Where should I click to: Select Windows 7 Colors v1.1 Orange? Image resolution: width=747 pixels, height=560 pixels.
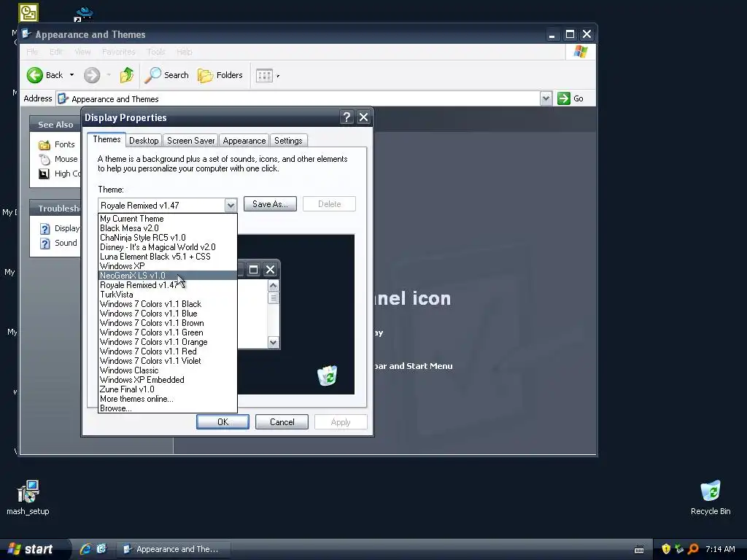tap(167, 342)
